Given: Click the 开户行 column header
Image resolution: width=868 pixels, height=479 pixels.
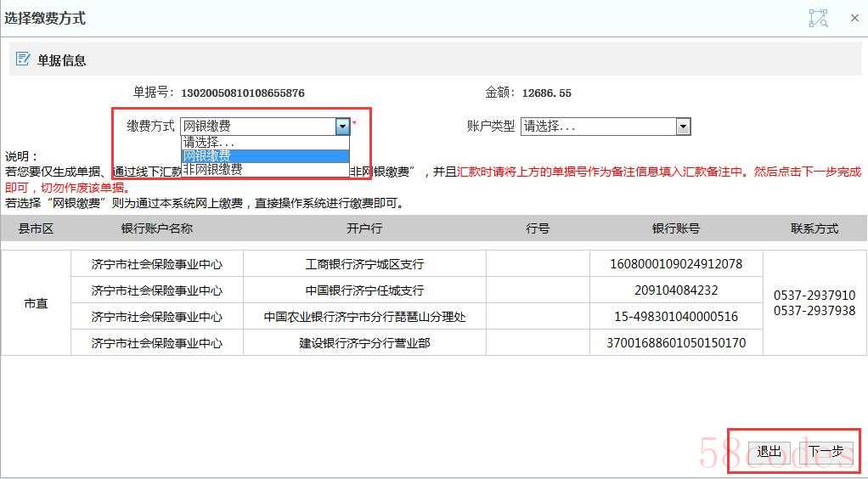Looking at the screenshot, I should coord(364,228).
